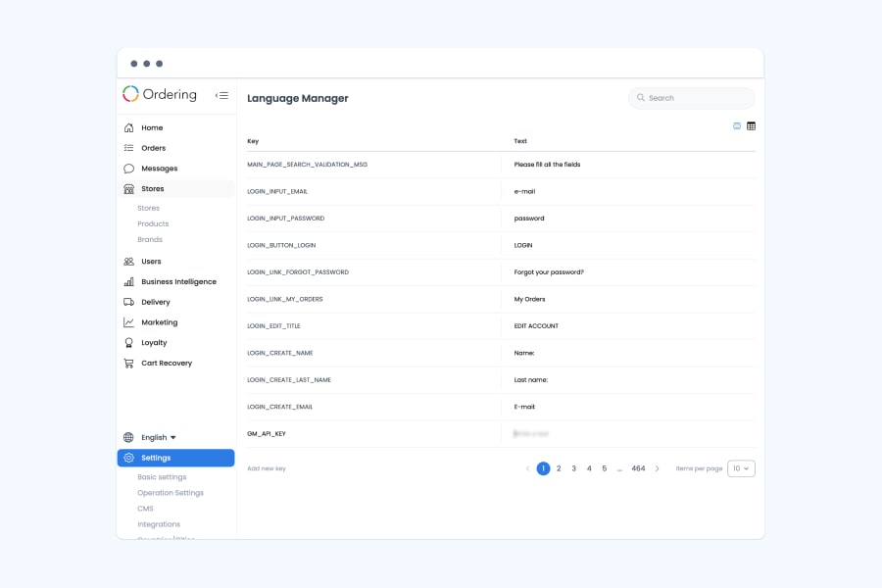Go to page 3
The image size is (882, 588).
coord(573,468)
